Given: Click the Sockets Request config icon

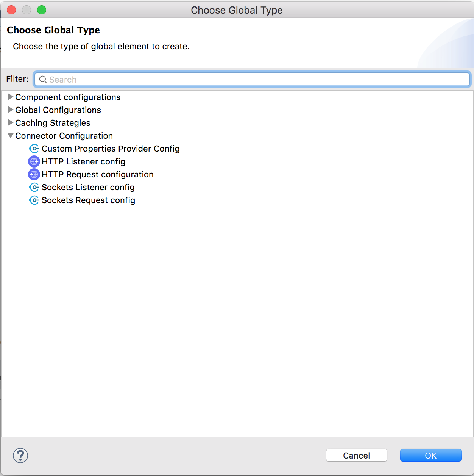Looking at the screenshot, I should tap(34, 200).
